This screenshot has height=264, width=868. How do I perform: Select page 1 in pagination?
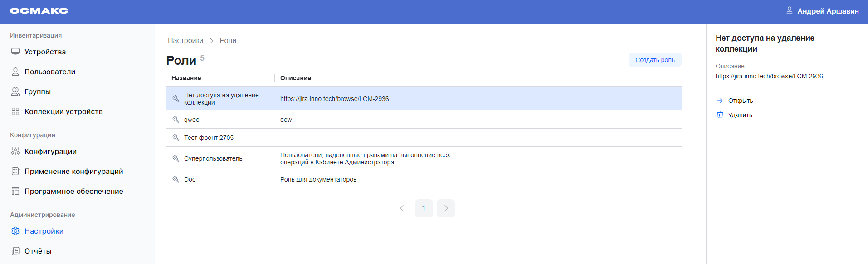point(424,208)
